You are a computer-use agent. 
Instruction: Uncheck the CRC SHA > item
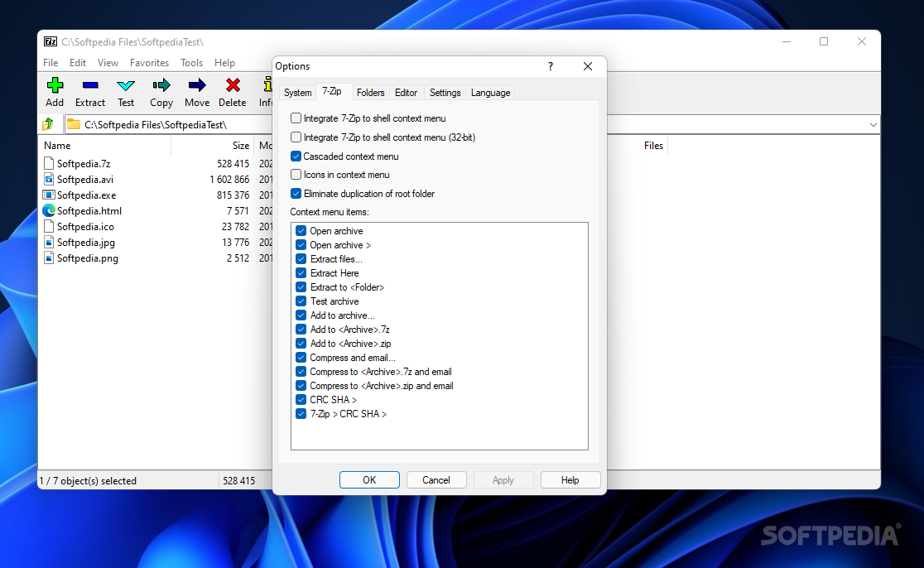(301, 399)
